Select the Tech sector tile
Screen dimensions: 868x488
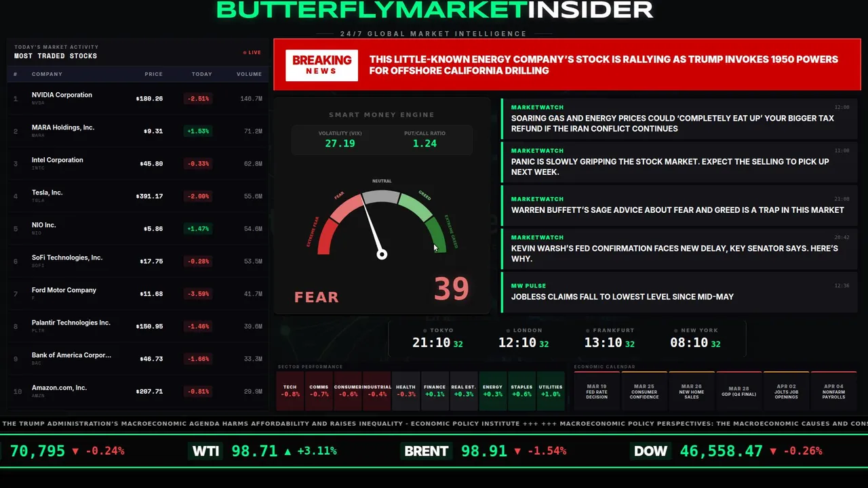point(290,391)
